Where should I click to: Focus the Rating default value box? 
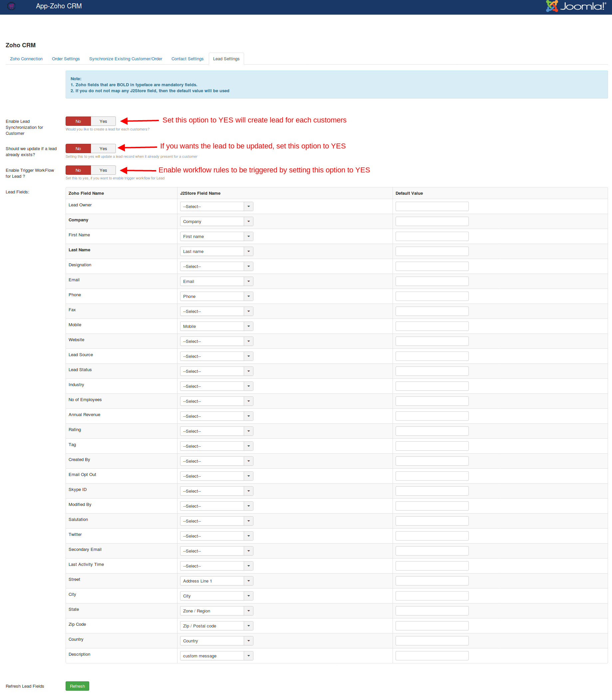tap(432, 431)
